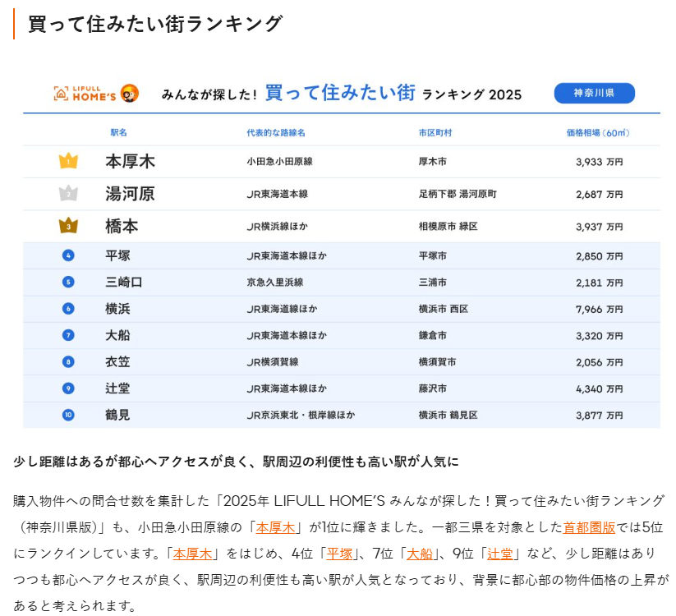Click station name 湯河原 in the table
The height and width of the screenshot is (616, 676).
pyautogui.click(x=130, y=194)
